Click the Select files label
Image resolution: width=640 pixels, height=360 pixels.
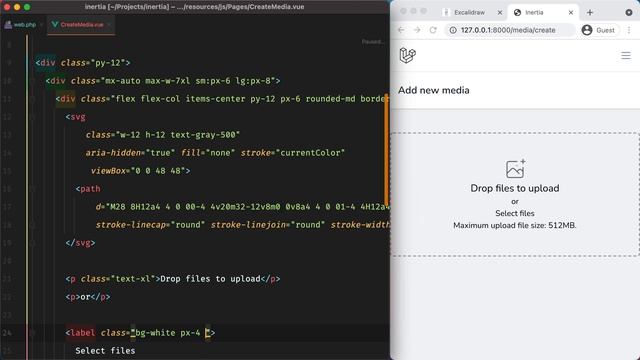[x=515, y=213]
